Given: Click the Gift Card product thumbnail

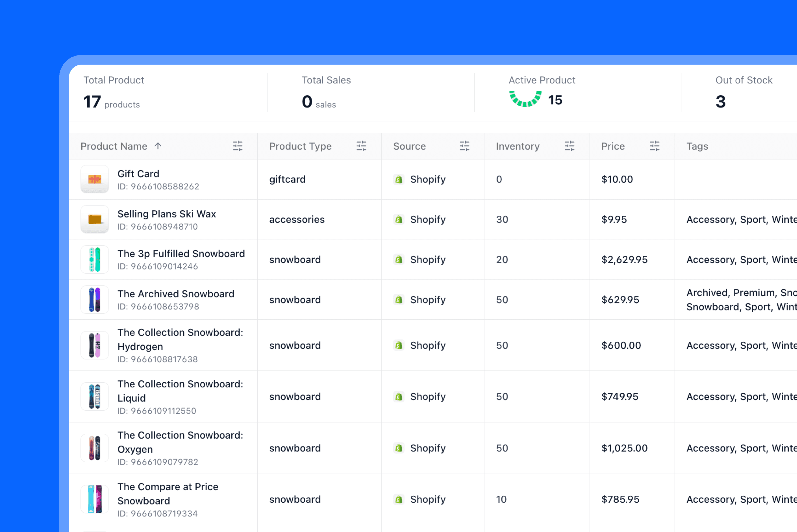Looking at the screenshot, I should (95, 179).
